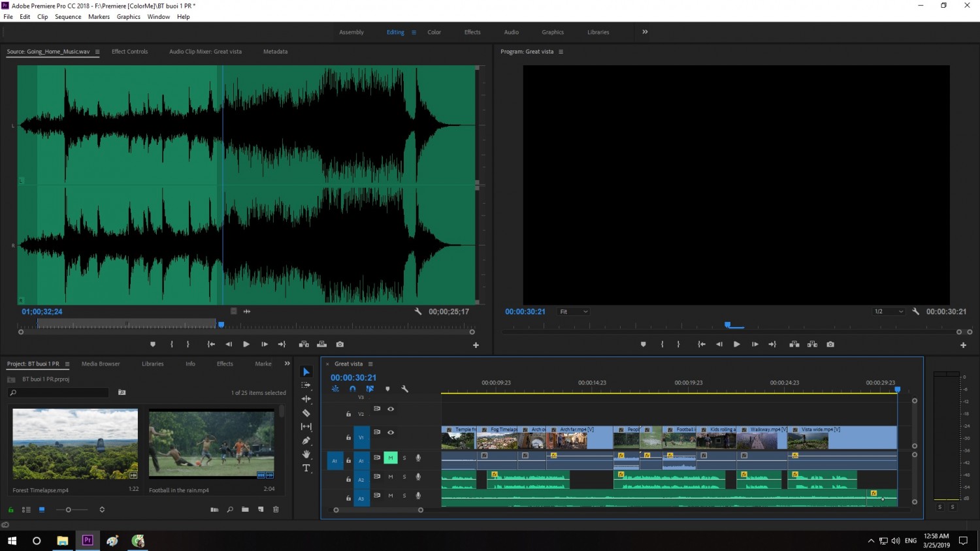The height and width of the screenshot is (551, 980).
Task: Switch to the Color workspace
Action: 434,32
